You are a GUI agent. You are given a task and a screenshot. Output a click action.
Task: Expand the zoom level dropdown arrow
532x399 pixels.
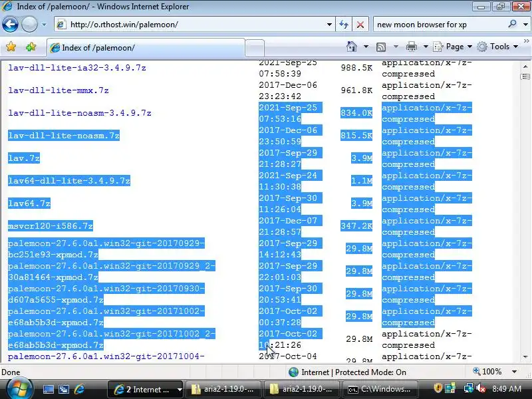pos(514,372)
